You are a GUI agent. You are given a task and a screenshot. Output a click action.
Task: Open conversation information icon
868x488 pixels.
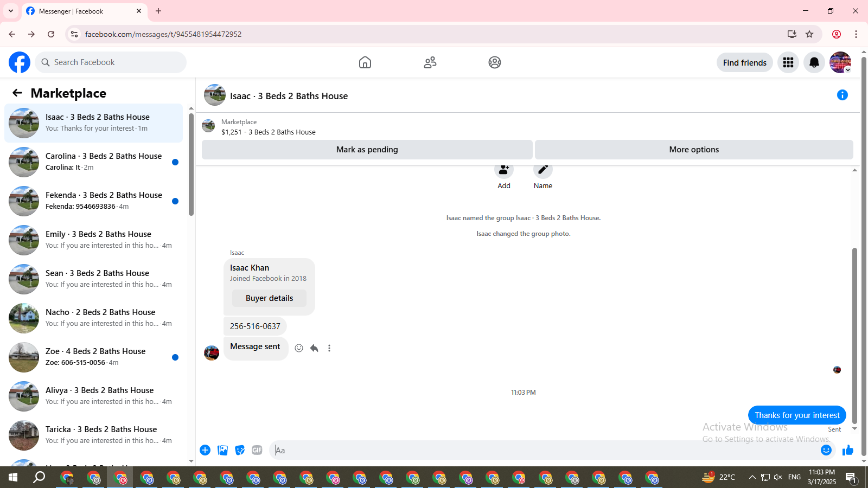point(843,95)
